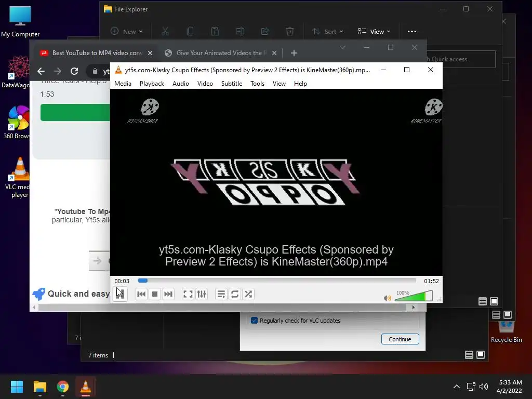Seek on the VLC playback progress bar

(x=277, y=281)
